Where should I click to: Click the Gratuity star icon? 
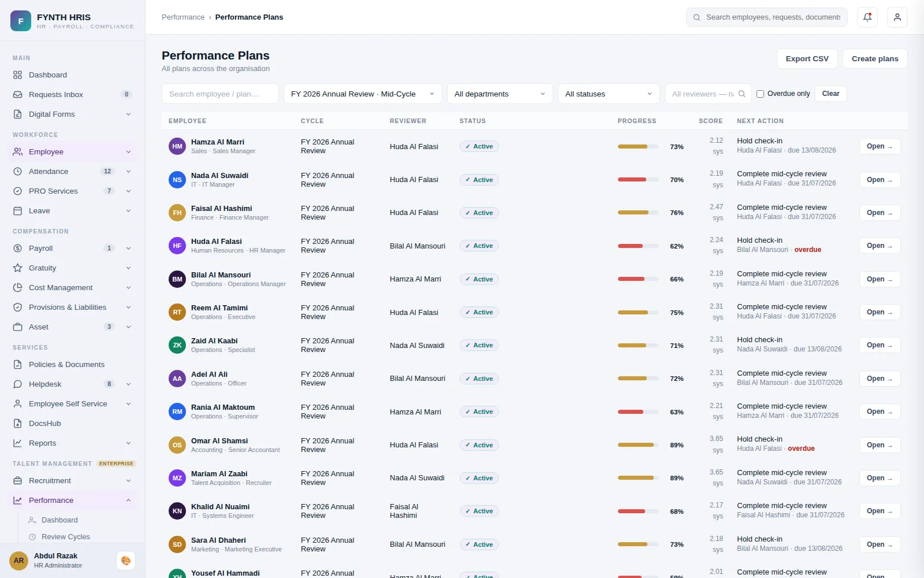18,268
